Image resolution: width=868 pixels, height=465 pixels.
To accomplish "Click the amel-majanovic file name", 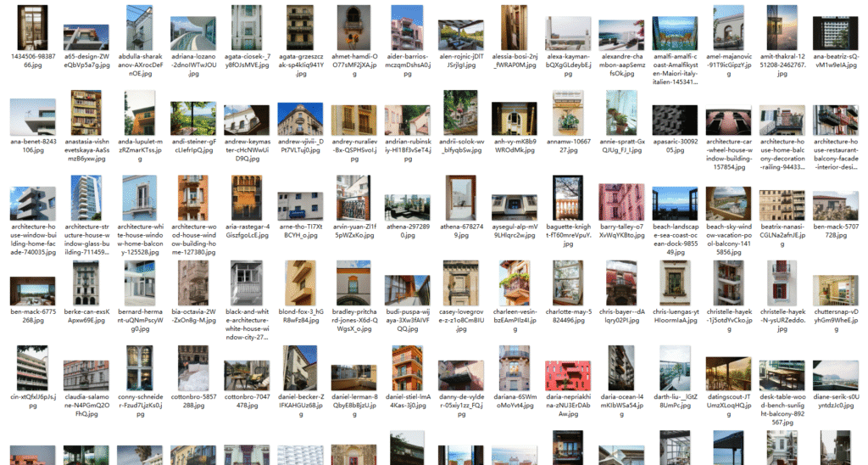I will pyautogui.click(x=728, y=64).
